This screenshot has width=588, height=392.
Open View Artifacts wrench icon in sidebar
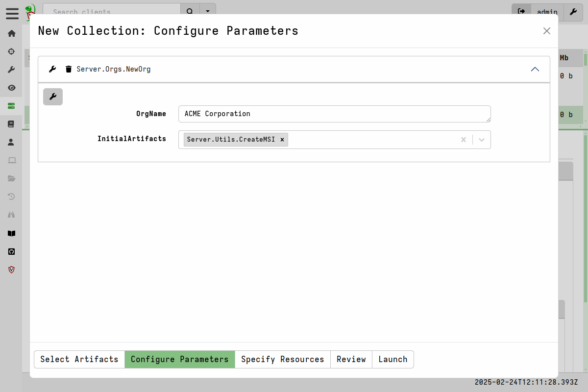pos(11,69)
